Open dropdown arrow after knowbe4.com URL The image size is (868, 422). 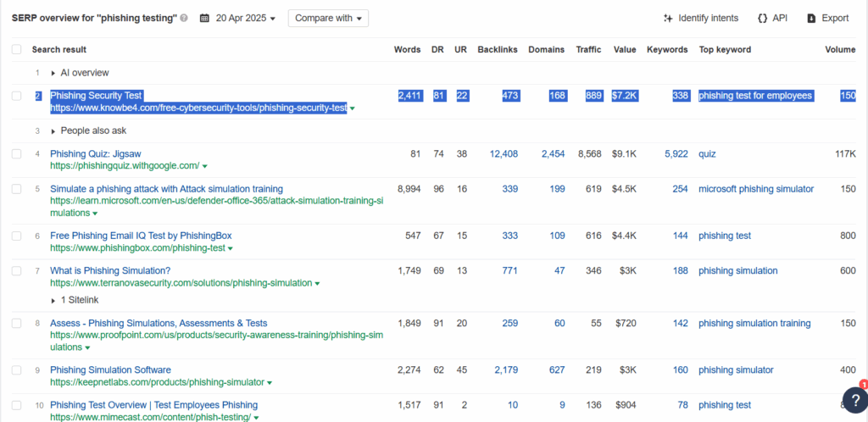(353, 109)
